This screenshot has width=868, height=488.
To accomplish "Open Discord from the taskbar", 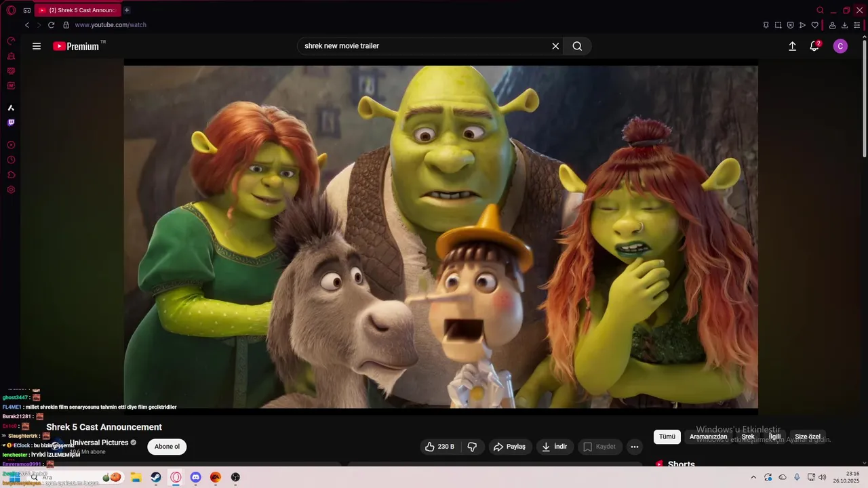I will coord(196,477).
